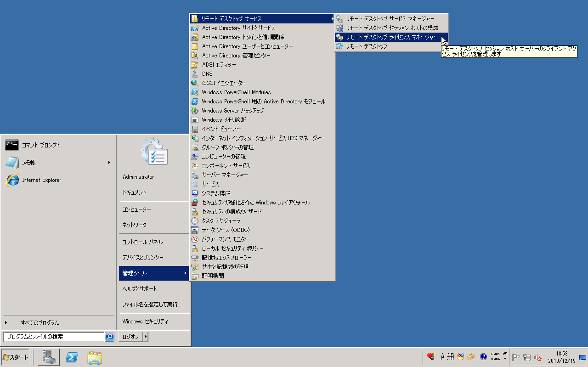Open the shutdown options arrow beside ログオフ
The width and height of the screenshot is (588, 367).
tap(146, 337)
